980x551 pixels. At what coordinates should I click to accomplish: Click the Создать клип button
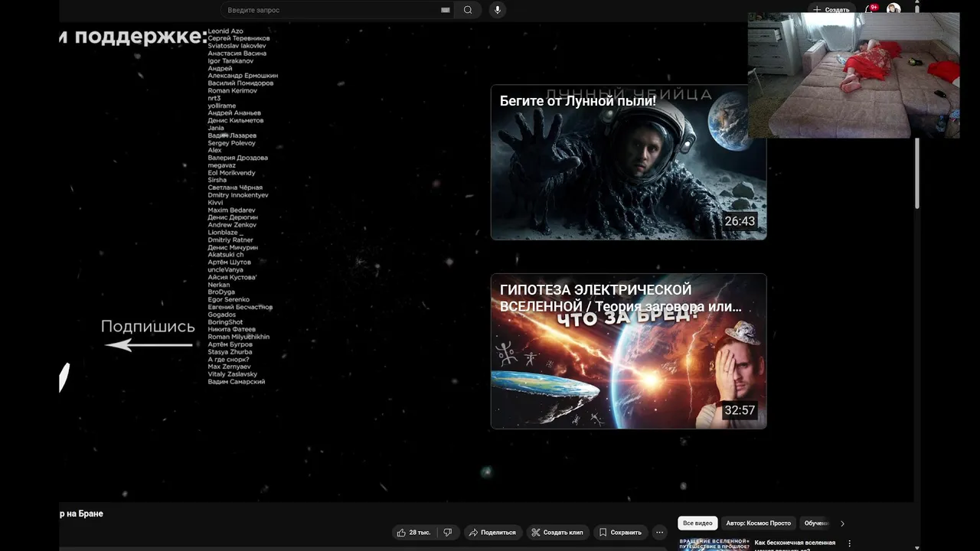(x=557, y=533)
